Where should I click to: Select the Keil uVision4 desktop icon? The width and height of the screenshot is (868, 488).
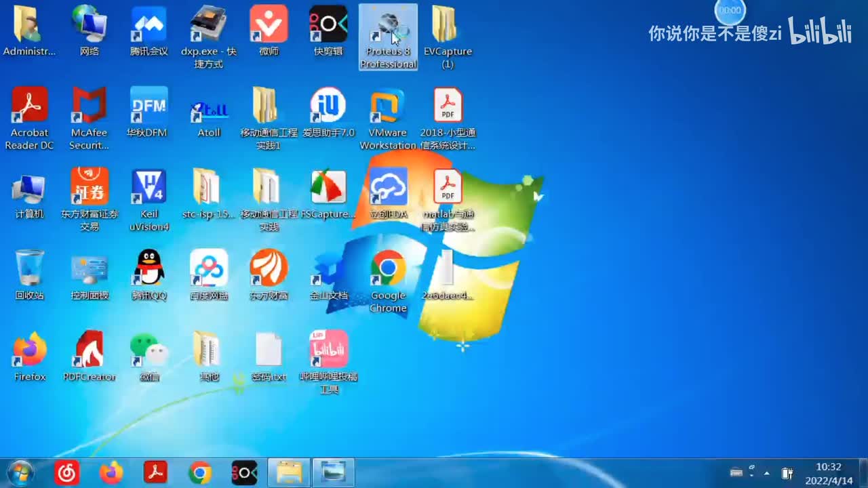pyautogui.click(x=149, y=199)
